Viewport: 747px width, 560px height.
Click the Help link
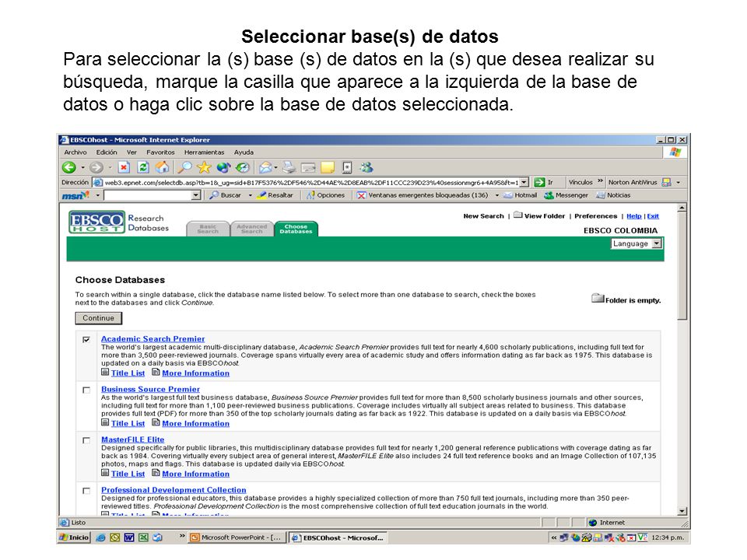pyautogui.click(x=633, y=216)
